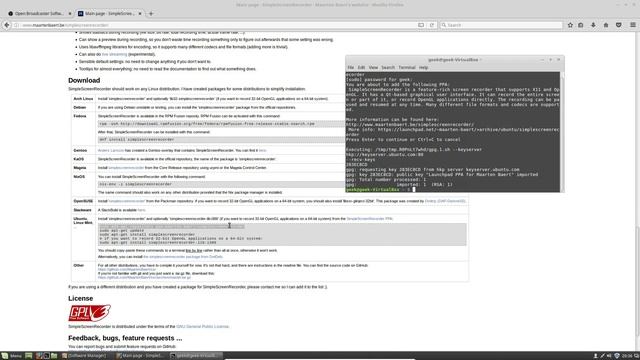Switch to the Software Manager taskbar window
640x360 pixels.
(84, 356)
